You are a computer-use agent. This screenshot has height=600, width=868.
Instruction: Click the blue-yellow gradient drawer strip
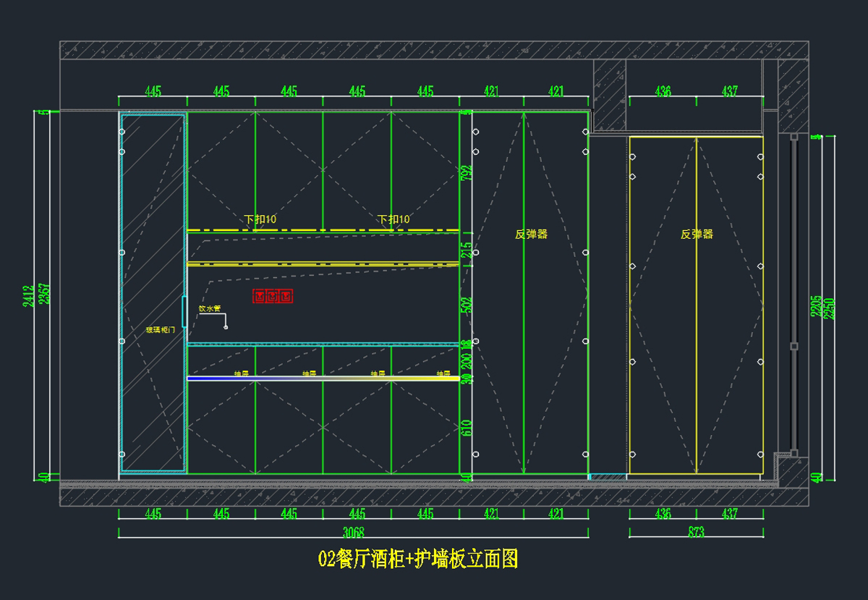coord(323,378)
